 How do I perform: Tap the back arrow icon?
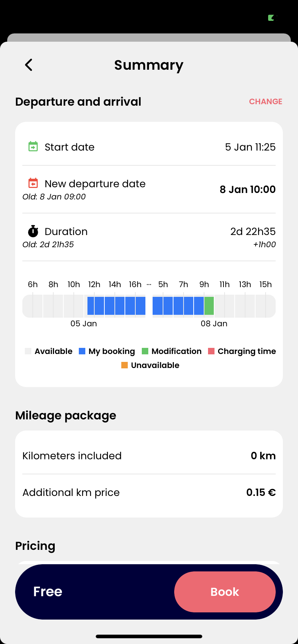(29, 65)
